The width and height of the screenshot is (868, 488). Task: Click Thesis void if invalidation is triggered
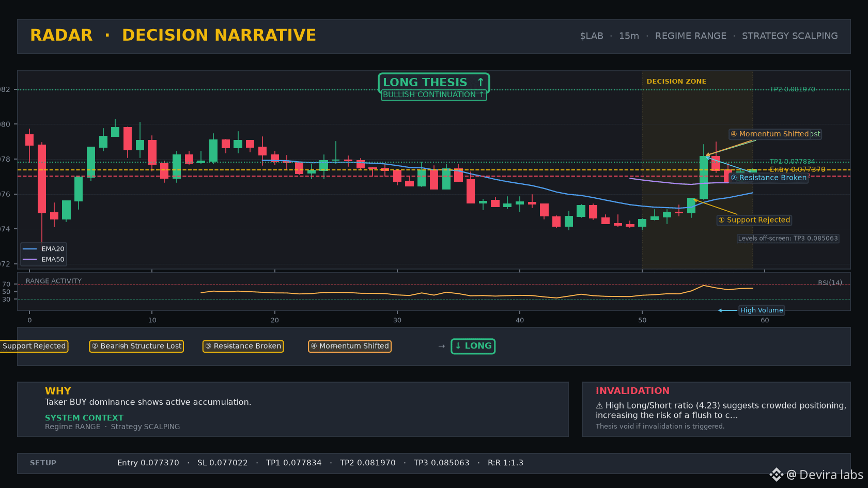660,427
